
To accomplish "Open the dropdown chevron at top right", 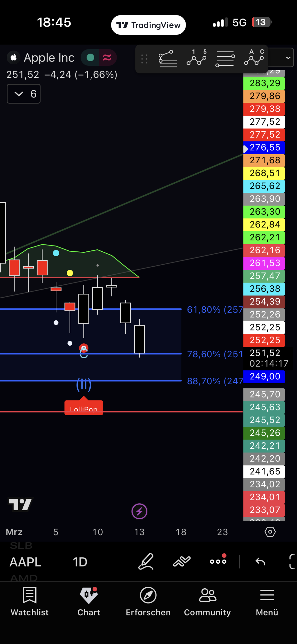I will click(x=288, y=58).
